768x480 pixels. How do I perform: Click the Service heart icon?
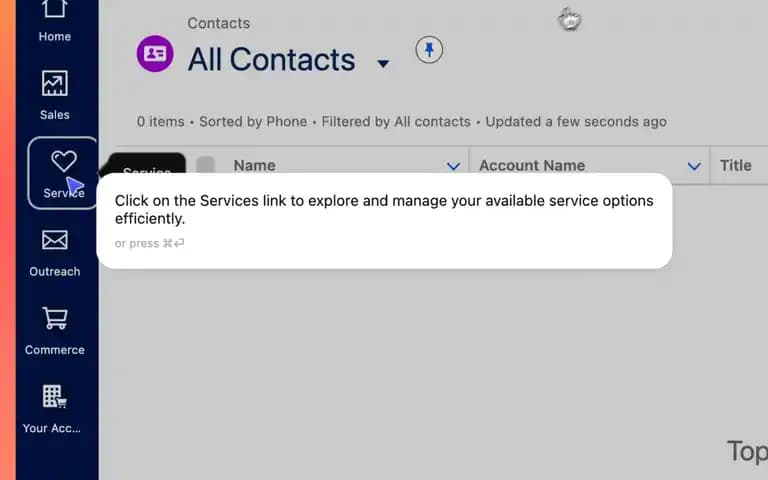[64, 161]
